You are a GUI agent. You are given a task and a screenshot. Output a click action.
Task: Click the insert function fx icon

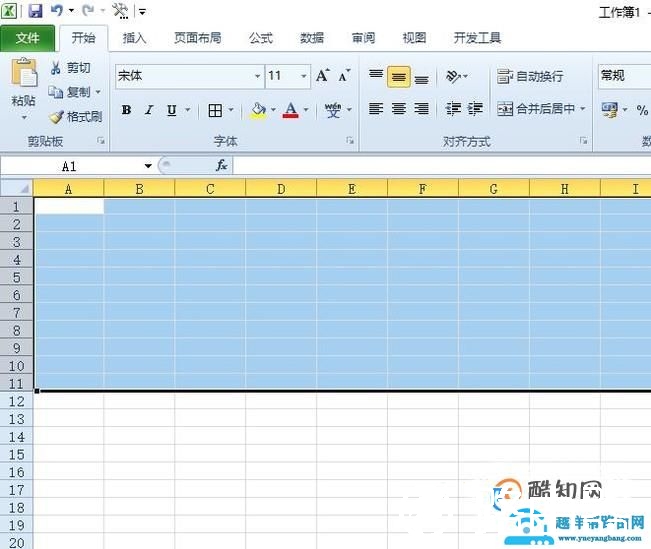coord(222,165)
